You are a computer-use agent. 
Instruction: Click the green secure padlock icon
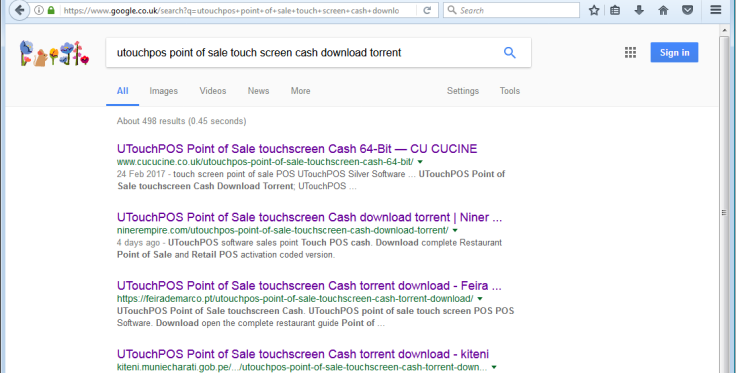click(51, 10)
